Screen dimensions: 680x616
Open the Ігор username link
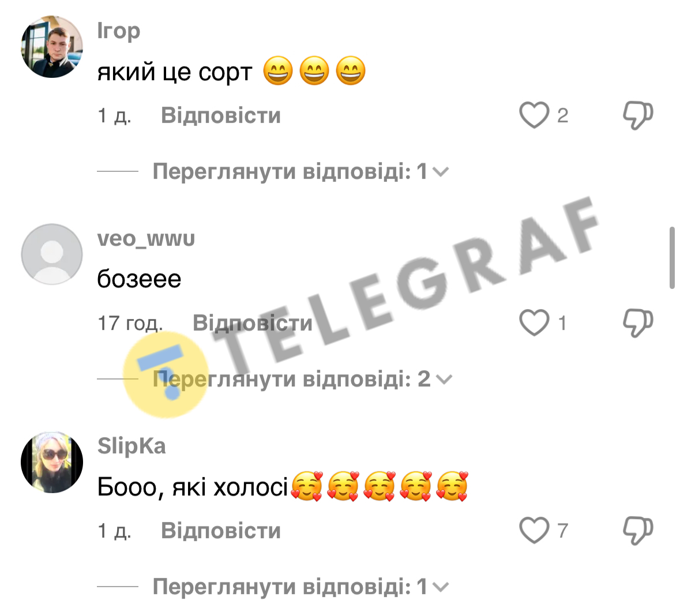[118, 31]
